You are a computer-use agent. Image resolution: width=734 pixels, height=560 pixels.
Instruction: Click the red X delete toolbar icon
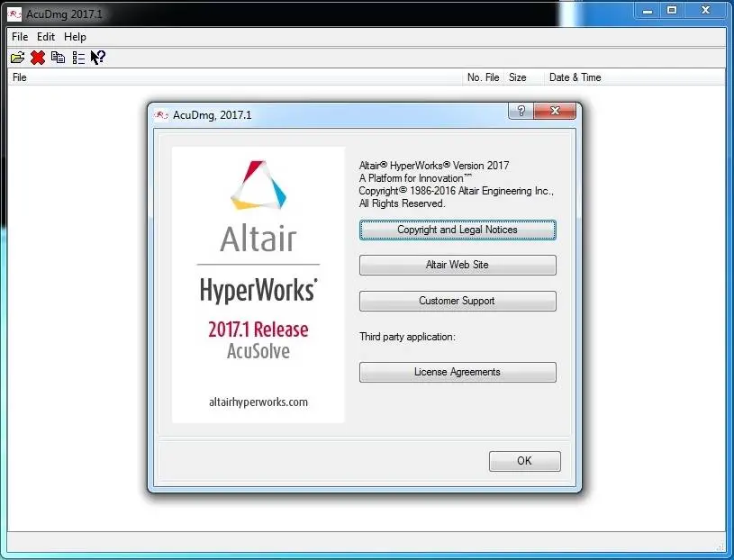pos(38,58)
